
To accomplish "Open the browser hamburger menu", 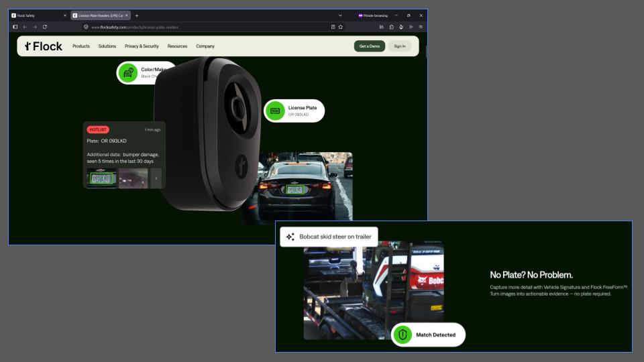I will coord(421,27).
